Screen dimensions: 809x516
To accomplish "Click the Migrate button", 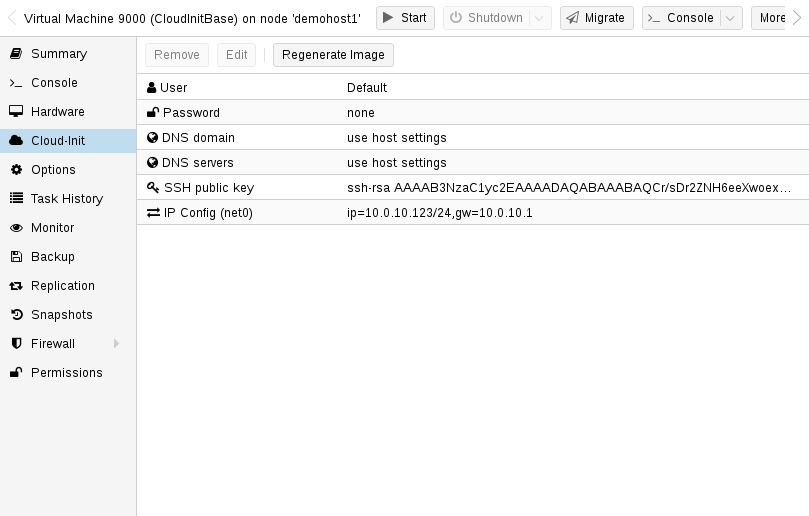I will pos(596,18).
